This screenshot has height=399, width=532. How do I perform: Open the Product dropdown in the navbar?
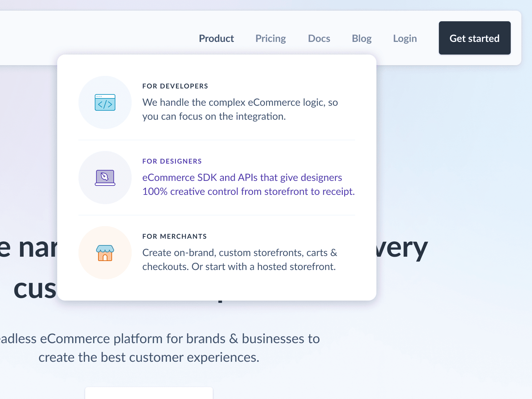click(x=216, y=38)
